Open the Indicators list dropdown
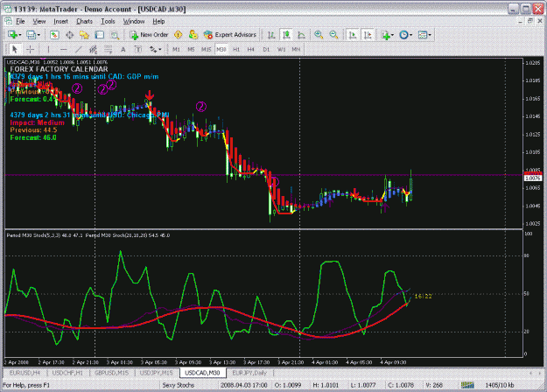The image size is (547, 392). (388, 35)
